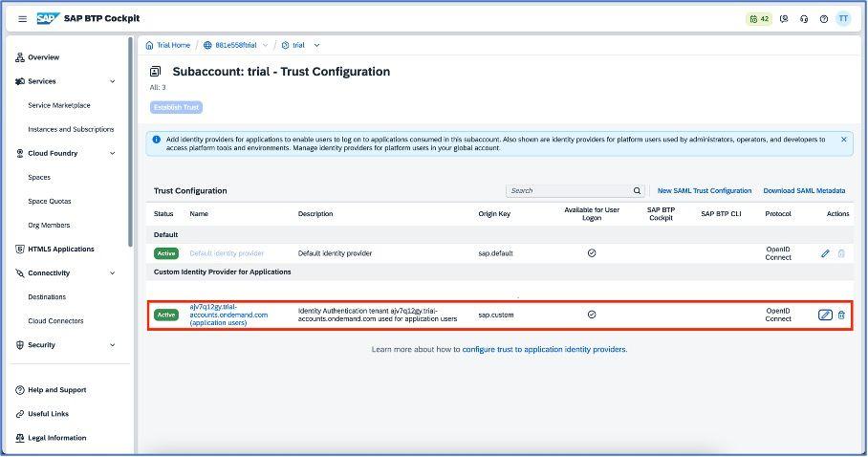Click the info icon in banner

(157, 140)
